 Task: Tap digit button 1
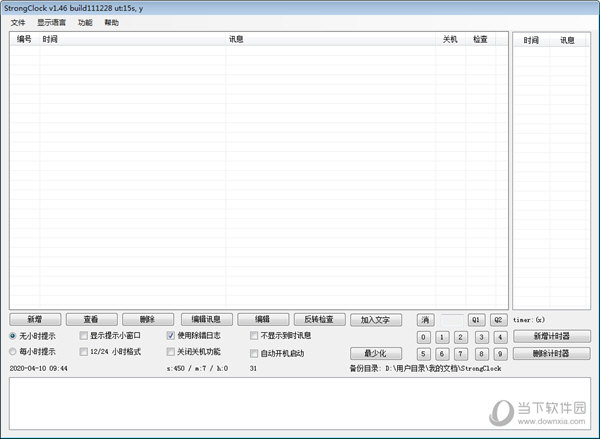442,337
